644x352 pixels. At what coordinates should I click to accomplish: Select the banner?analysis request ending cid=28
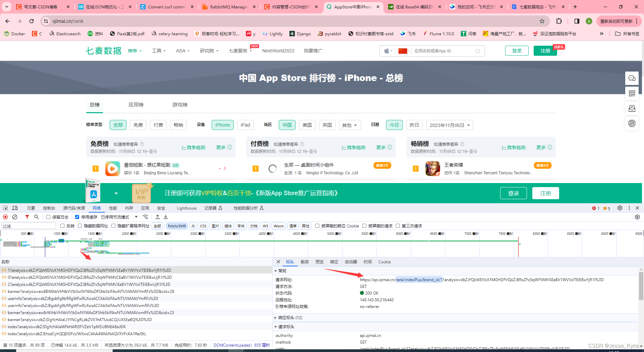pyautogui.click(x=91, y=291)
